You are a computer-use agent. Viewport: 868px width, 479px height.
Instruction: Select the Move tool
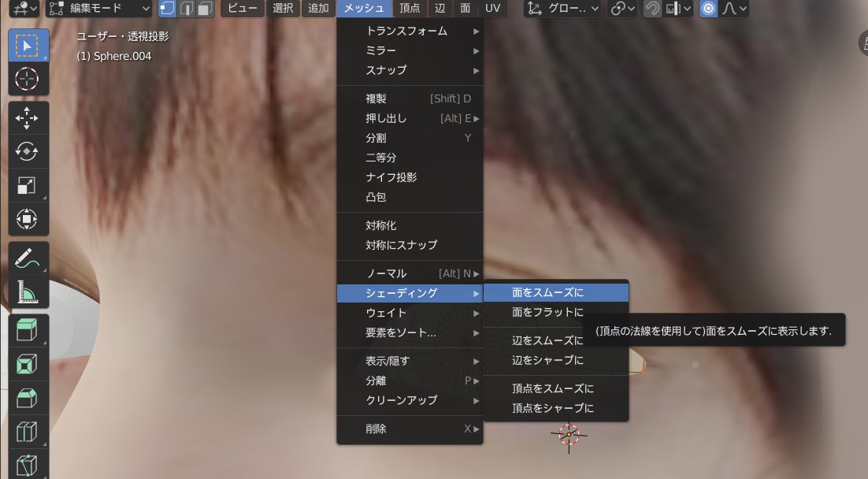28,118
